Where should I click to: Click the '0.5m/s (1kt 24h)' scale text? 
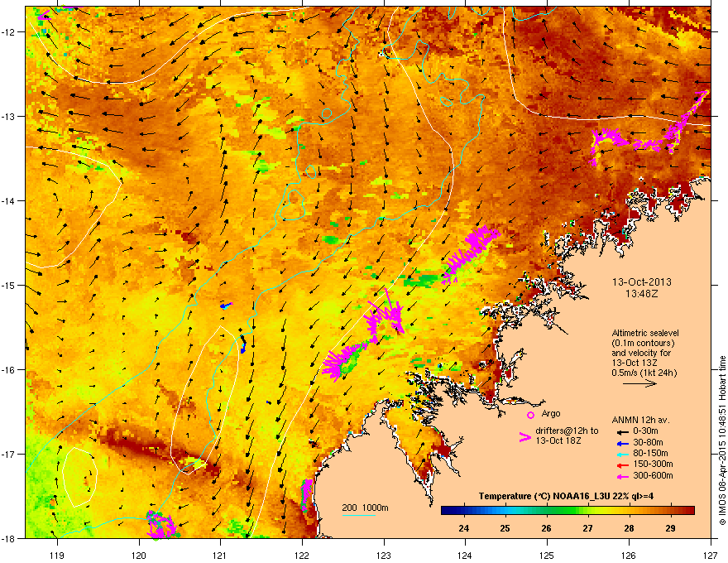pyautogui.click(x=644, y=373)
